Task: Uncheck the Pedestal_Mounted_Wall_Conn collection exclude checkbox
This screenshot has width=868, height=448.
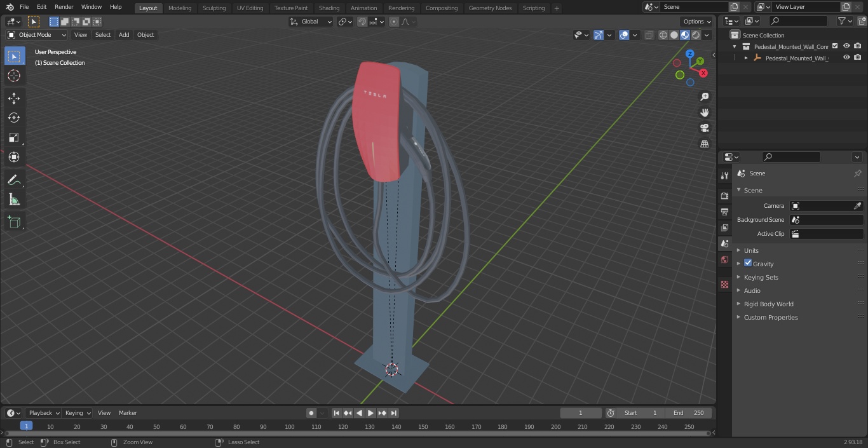Action: tap(835, 46)
